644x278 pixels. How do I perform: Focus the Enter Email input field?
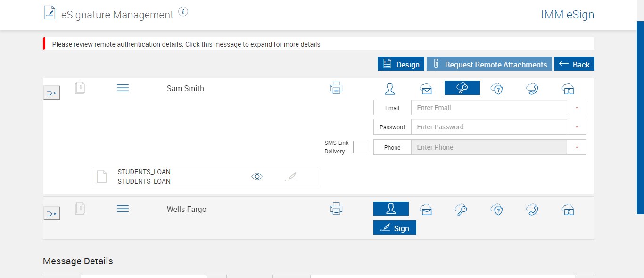[x=488, y=108]
